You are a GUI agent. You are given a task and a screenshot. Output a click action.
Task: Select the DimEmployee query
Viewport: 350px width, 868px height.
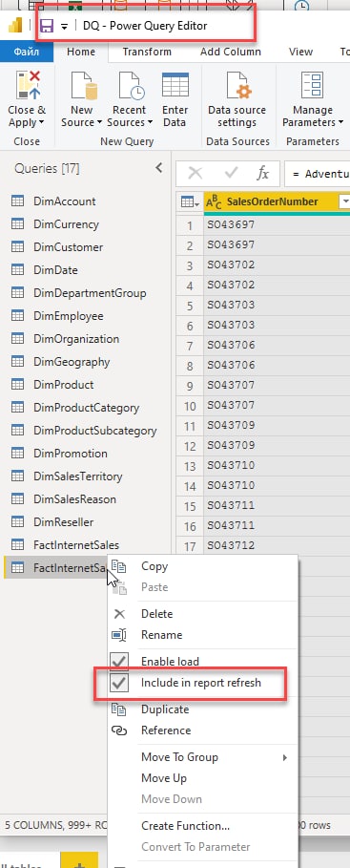pyautogui.click(x=69, y=316)
